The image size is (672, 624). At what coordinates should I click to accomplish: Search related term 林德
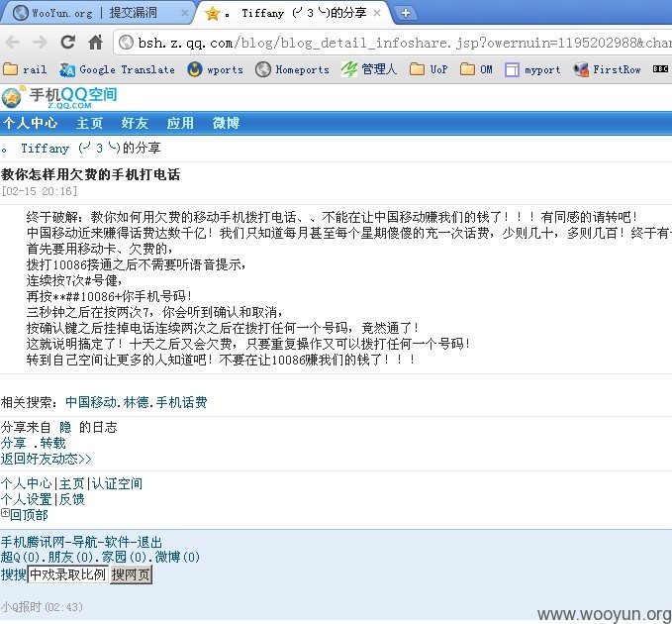point(136,402)
